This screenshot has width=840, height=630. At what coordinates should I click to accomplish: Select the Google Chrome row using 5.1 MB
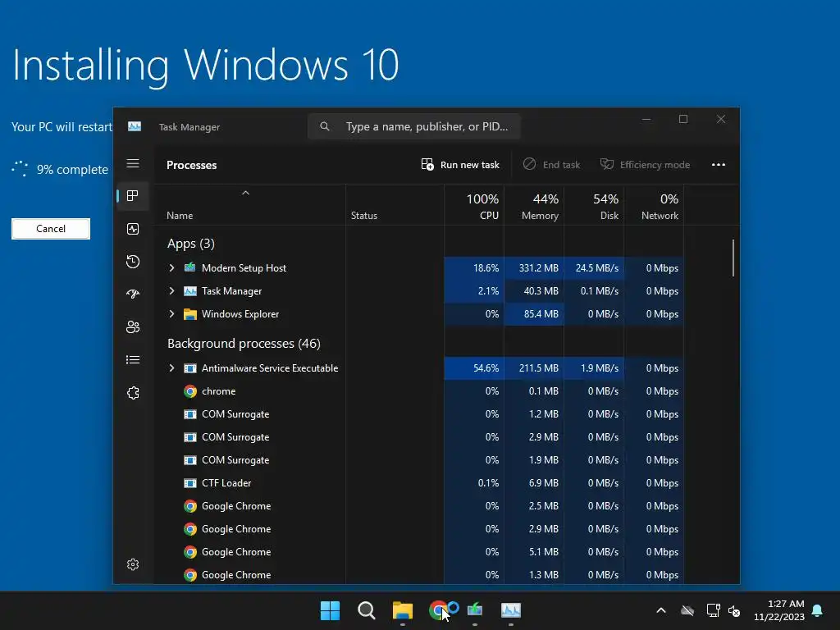pos(419,552)
